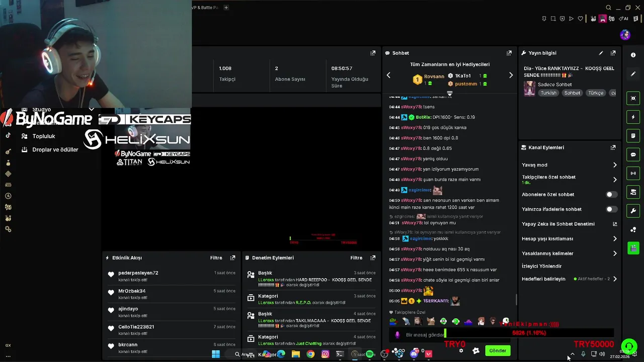This screenshot has width=644, height=362.
Task: Open the emote picker next to Gönder
Action: point(476,351)
